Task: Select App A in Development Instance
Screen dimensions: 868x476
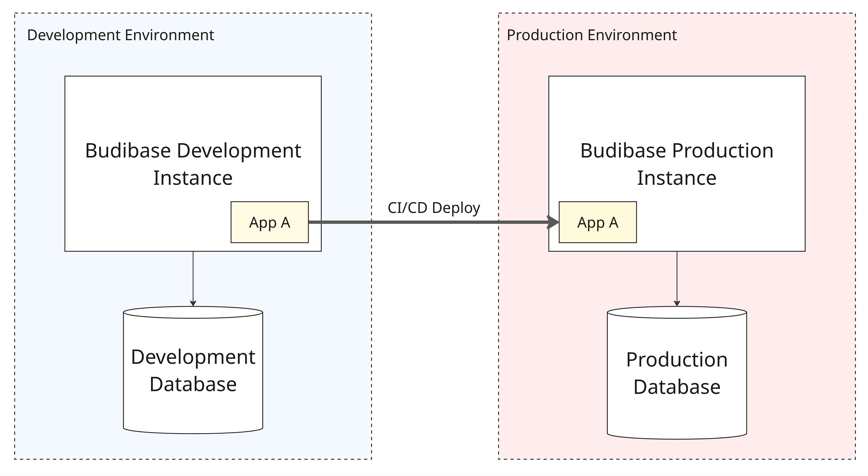Action: coord(269,222)
